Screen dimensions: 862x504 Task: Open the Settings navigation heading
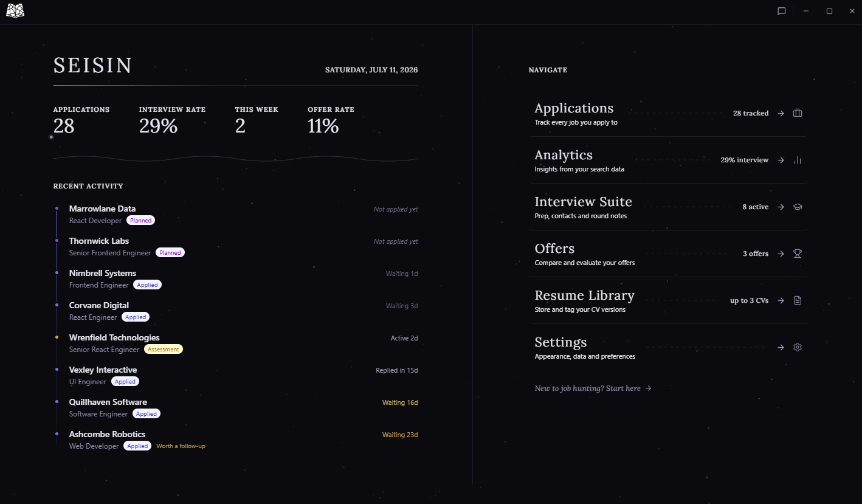[560, 342]
